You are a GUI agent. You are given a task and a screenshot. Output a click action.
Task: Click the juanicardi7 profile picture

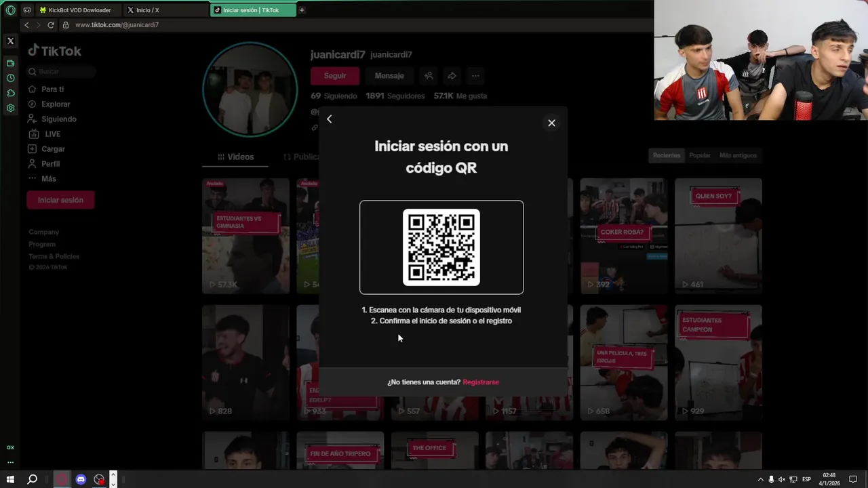(x=250, y=89)
